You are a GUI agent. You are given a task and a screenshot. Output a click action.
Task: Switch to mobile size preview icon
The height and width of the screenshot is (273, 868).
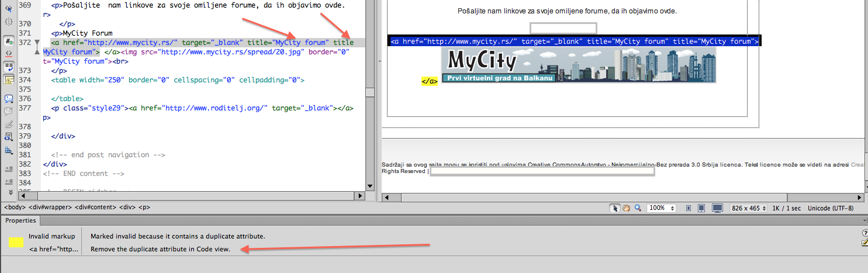pos(689,208)
